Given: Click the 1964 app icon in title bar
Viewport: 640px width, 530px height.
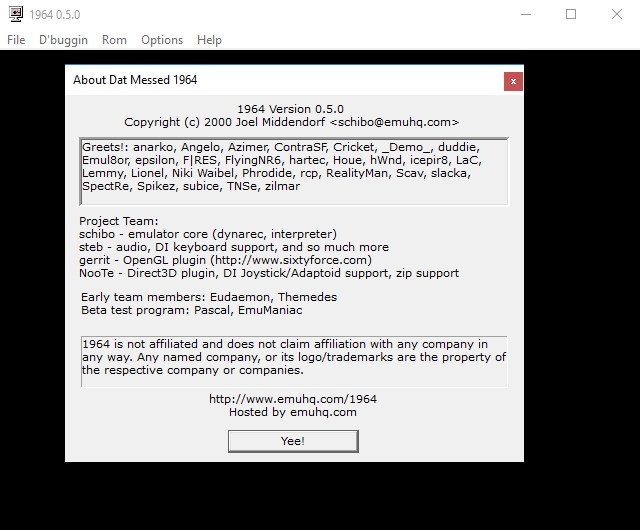Looking at the screenshot, I should tap(16, 14).
